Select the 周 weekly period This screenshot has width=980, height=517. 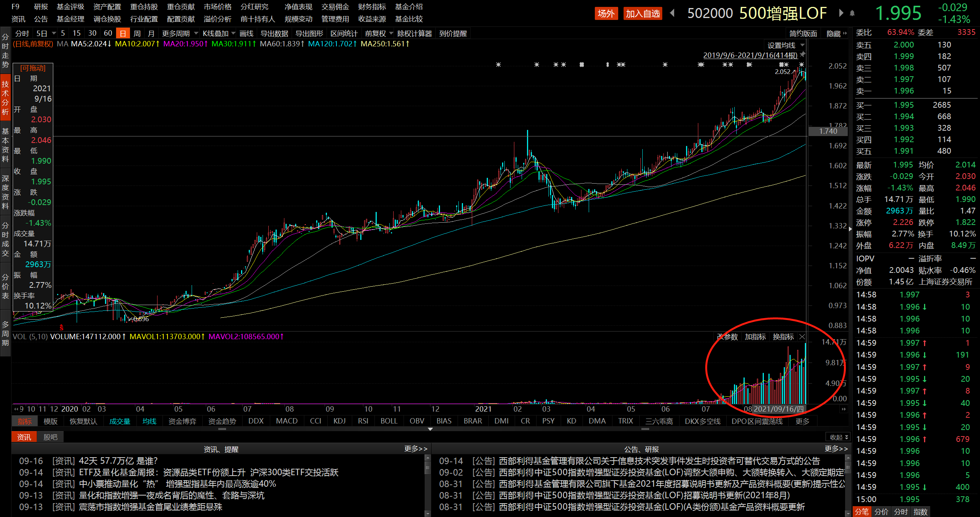point(137,33)
